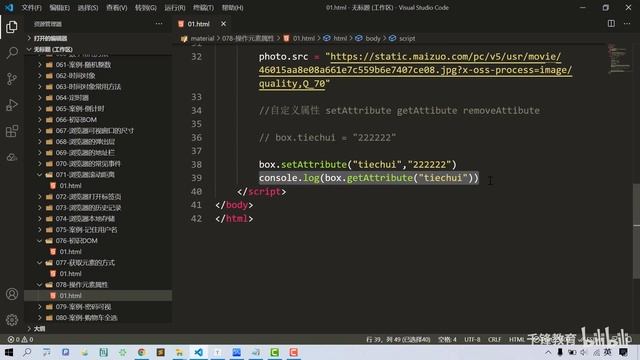Open editor more actions ellipsis
This screenshot has height=360, width=640.
pos(627,24)
